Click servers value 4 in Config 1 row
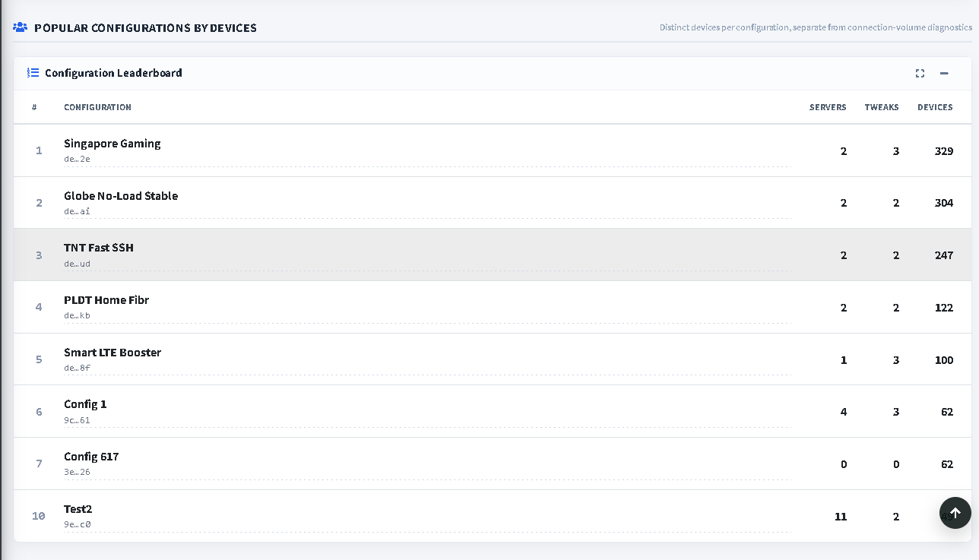979x560 pixels. pos(844,412)
